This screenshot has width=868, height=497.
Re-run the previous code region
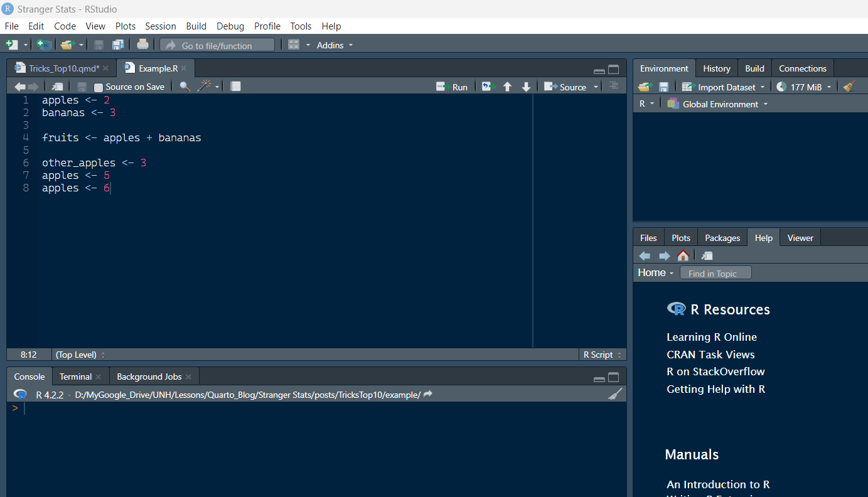click(x=488, y=87)
